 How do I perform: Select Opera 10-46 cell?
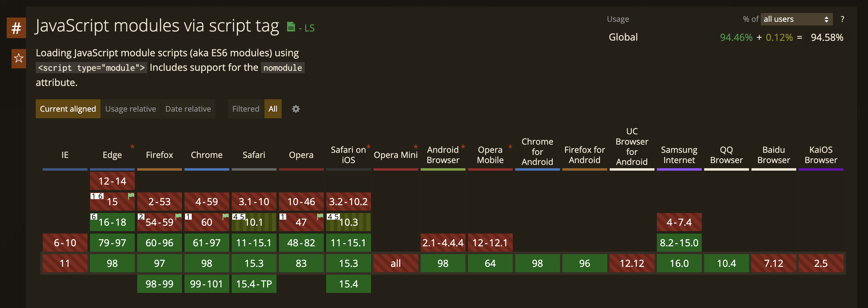(301, 202)
